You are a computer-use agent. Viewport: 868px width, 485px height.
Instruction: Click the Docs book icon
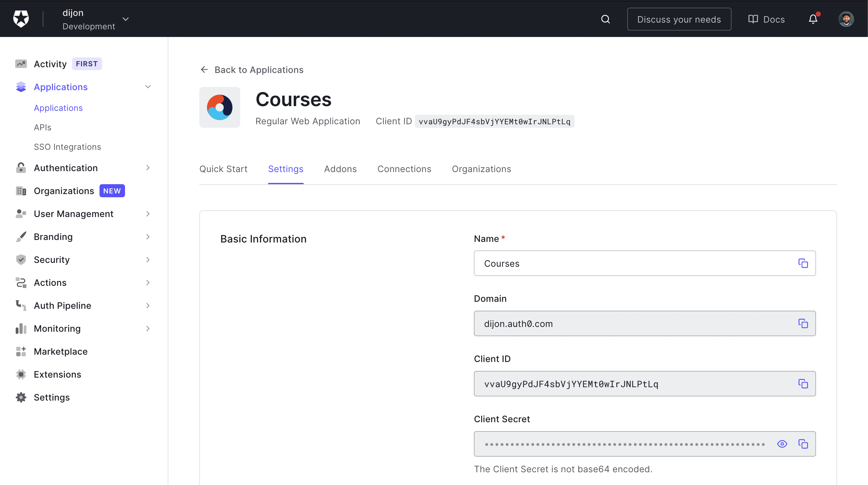[753, 19]
